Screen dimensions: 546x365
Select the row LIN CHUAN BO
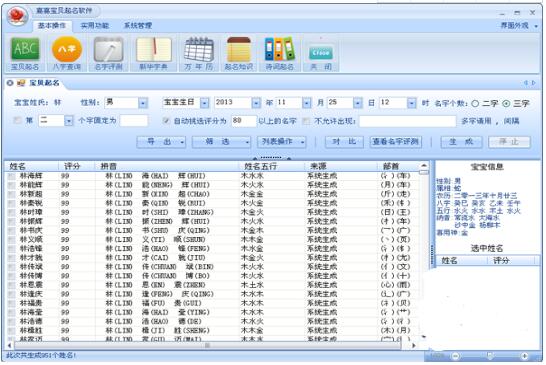tap(212, 276)
